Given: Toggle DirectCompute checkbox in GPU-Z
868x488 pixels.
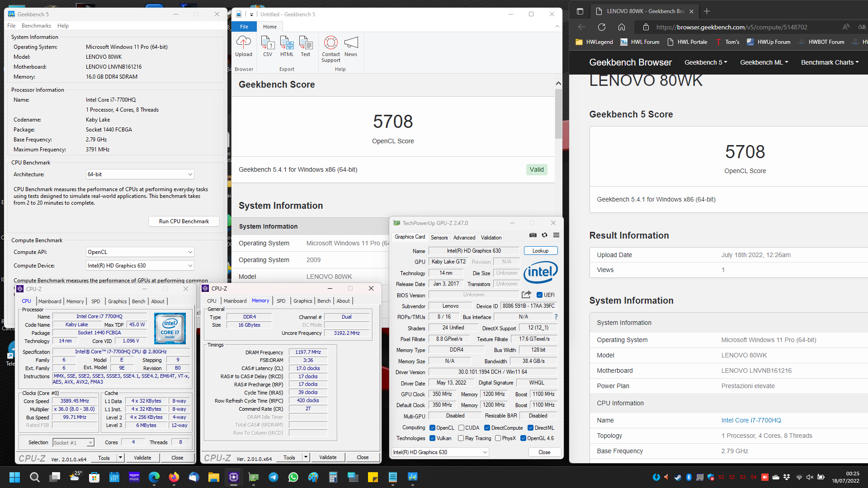Looking at the screenshot, I should (487, 428).
